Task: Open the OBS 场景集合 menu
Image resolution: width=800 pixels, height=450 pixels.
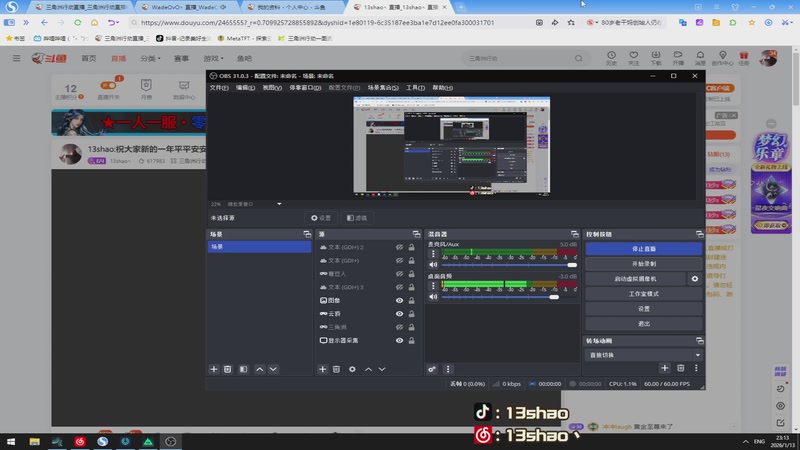Action: coord(383,88)
